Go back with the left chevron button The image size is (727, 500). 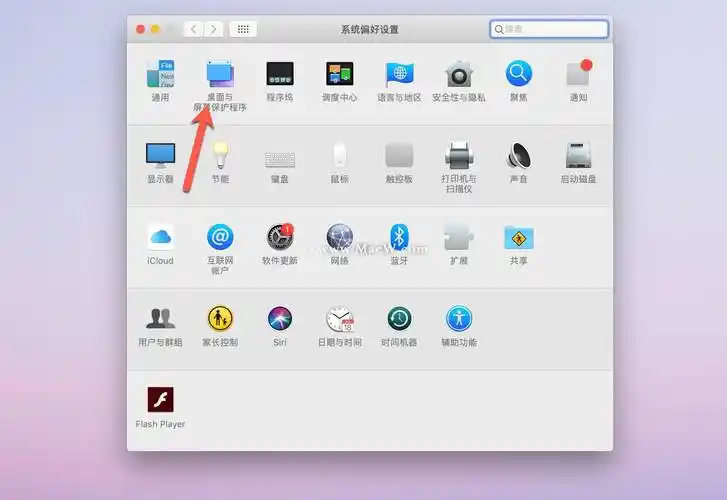click(x=194, y=29)
